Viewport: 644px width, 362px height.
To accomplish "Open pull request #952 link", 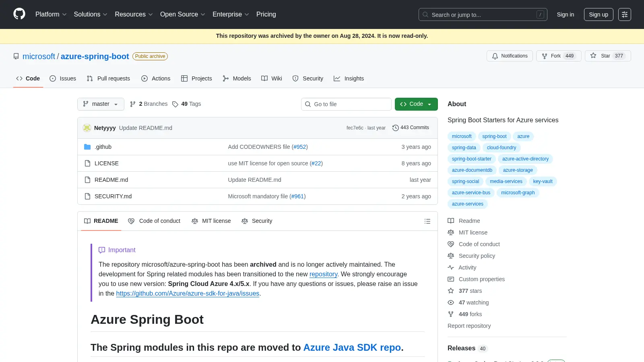I will tap(299, 147).
